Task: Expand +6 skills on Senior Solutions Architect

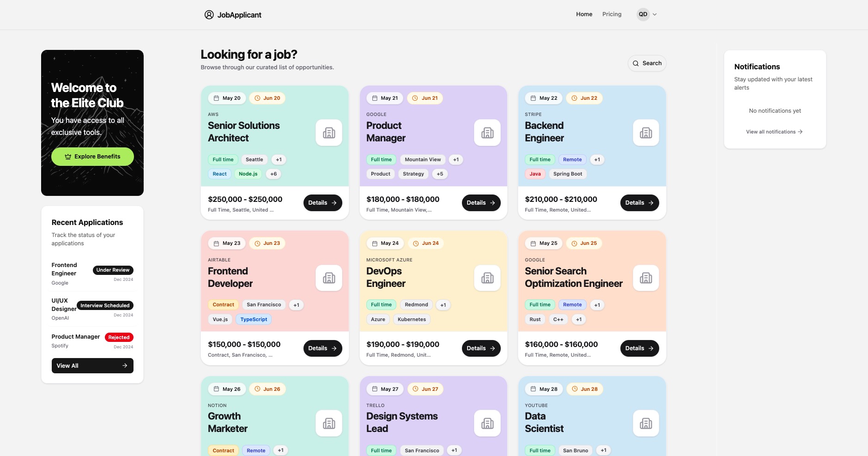Action: pyautogui.click(x=273, y=174)
